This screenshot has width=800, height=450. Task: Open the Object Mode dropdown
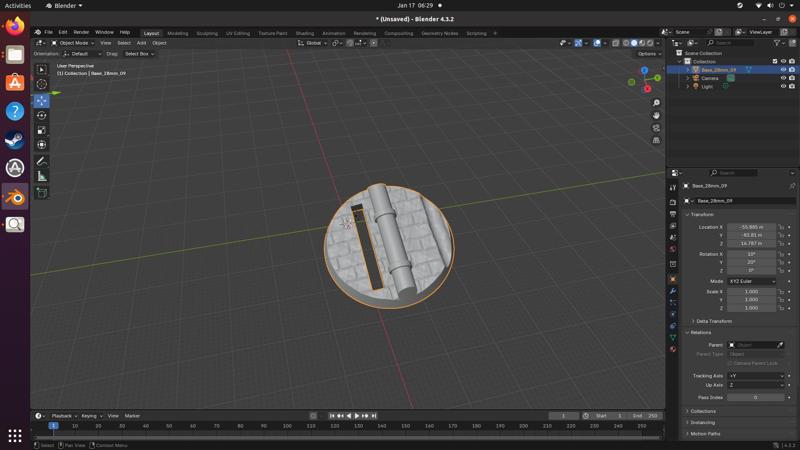[x=74, y=43]
